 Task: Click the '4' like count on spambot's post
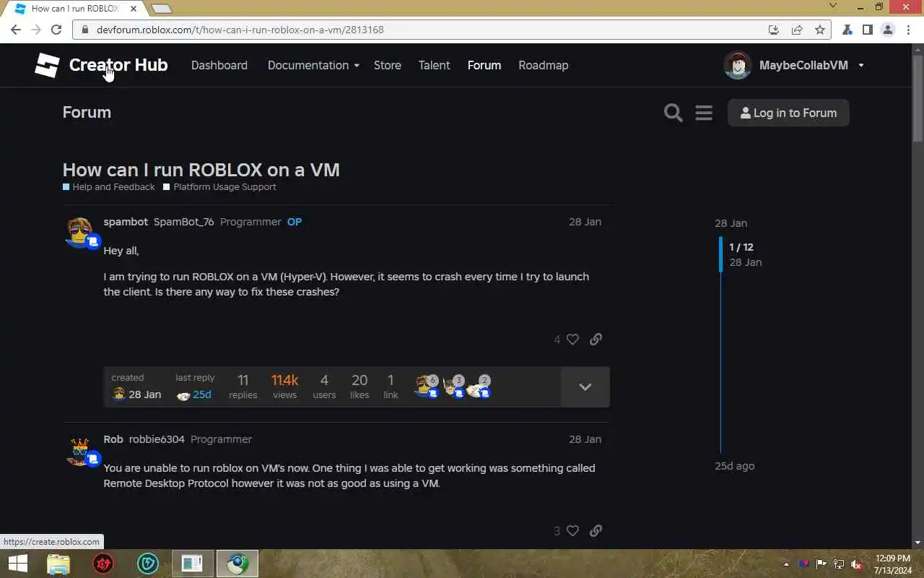point(557,340)
